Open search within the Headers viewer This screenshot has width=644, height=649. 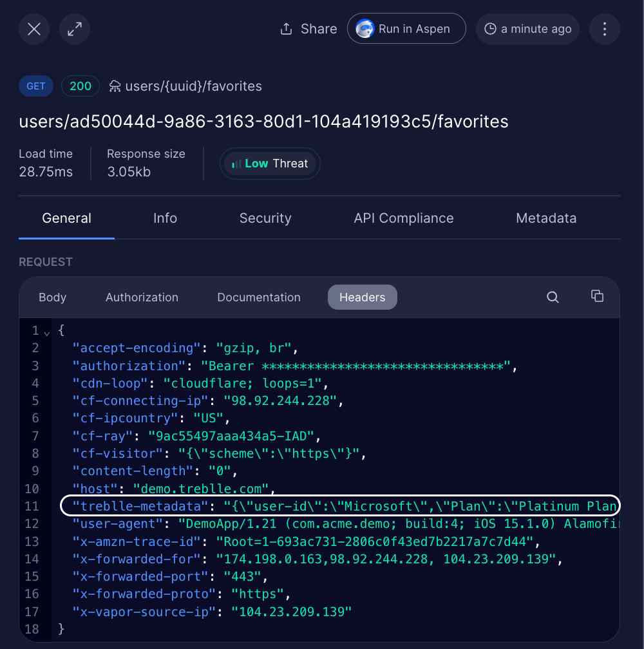(553, 297)
